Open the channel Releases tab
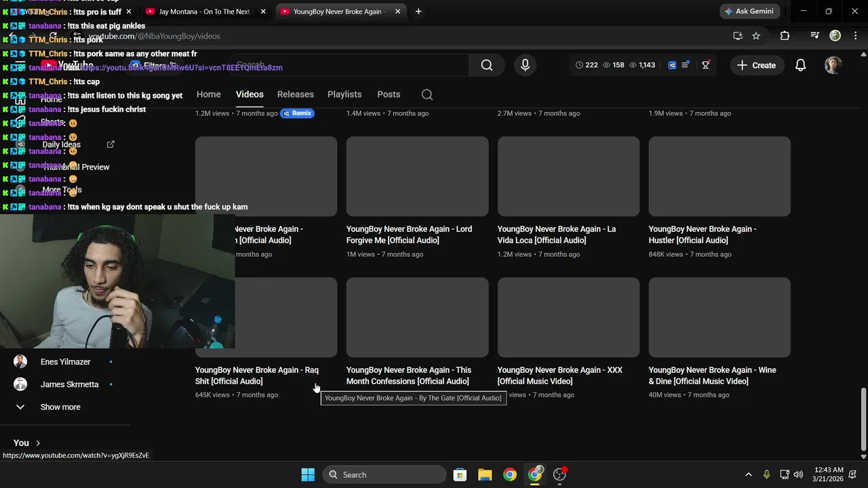The width and height of the screenshot is (868, 488). 296,94
